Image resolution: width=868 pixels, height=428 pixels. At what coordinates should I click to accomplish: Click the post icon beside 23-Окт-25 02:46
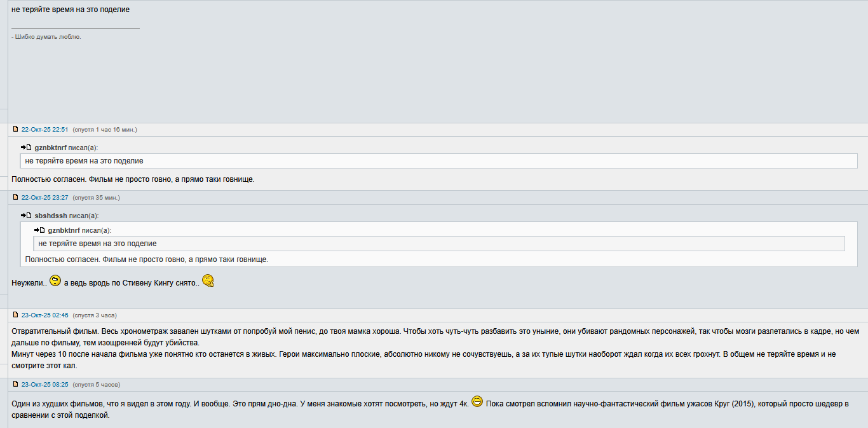pos(16,315)
